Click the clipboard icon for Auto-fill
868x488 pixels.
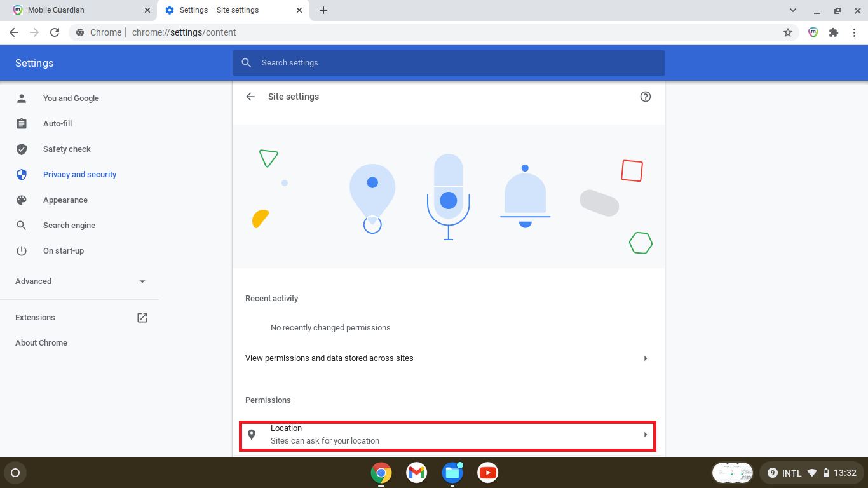pos(22,124)
